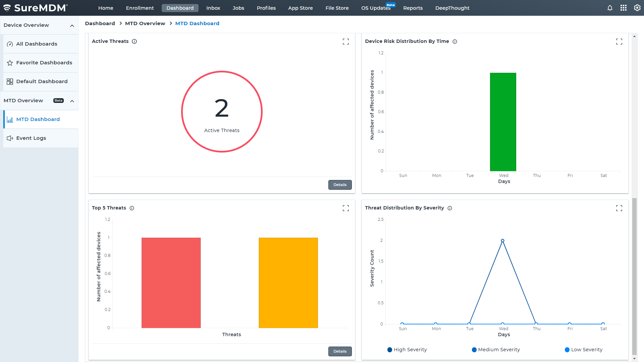The width and height of the screenshot is (644, 362).
Task: Click the scrollbar up arrow
Action: pos(634,36)
